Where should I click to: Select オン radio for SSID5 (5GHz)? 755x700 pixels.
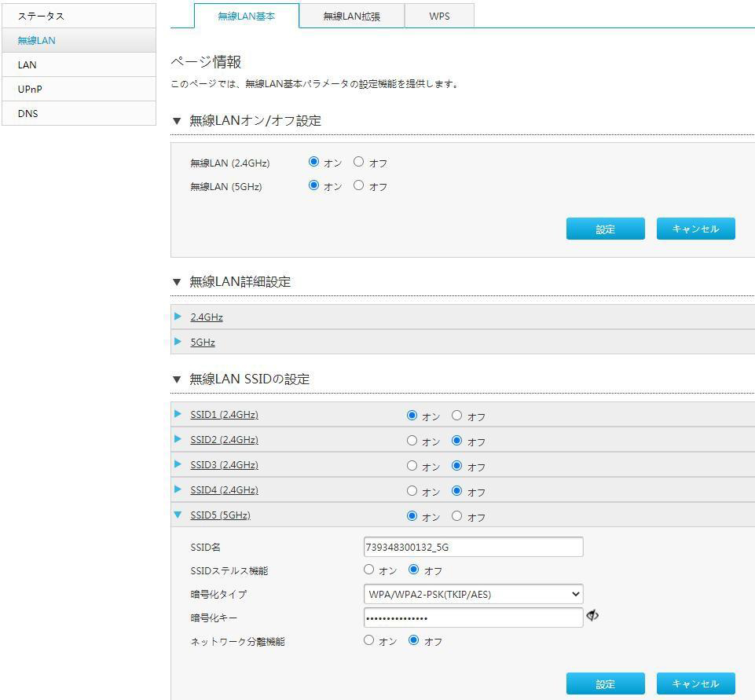412,515
